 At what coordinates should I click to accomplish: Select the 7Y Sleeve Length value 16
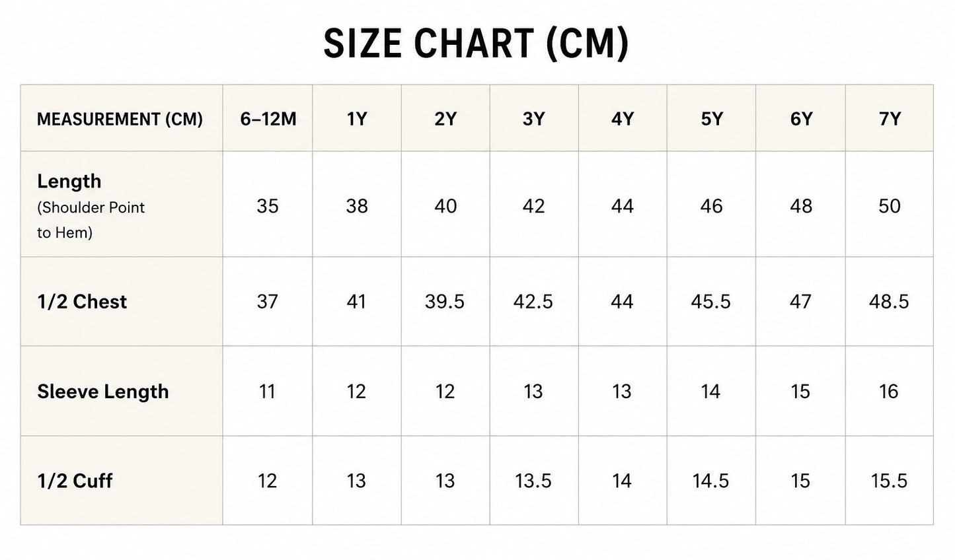point(889,392)
